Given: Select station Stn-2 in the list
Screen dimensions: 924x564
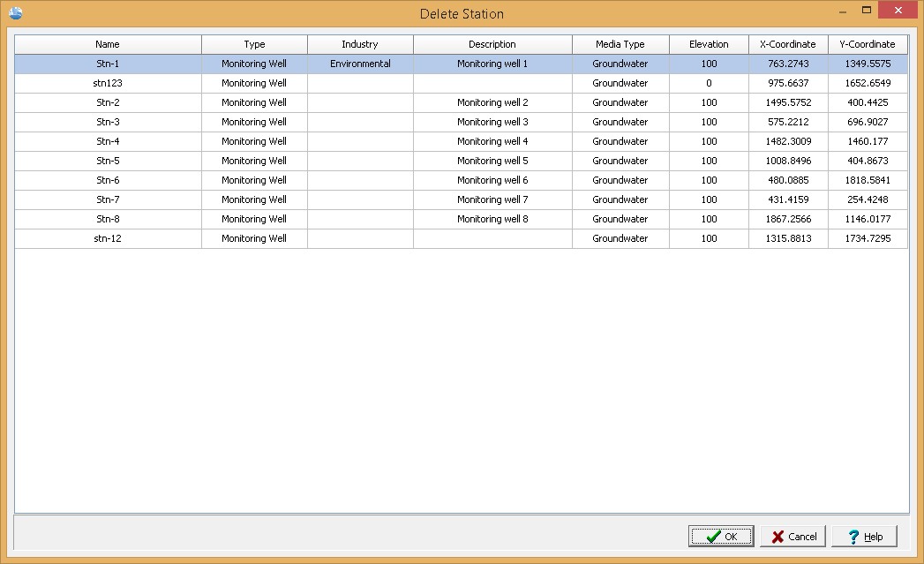Looking at the screenshot, I should tap(108, 102).
